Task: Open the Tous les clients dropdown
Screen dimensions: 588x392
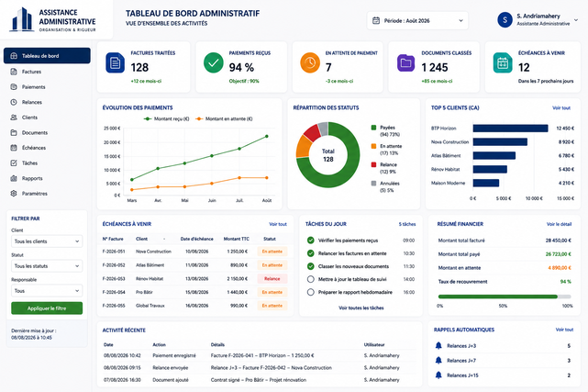Action: click(x=47, y=241)
